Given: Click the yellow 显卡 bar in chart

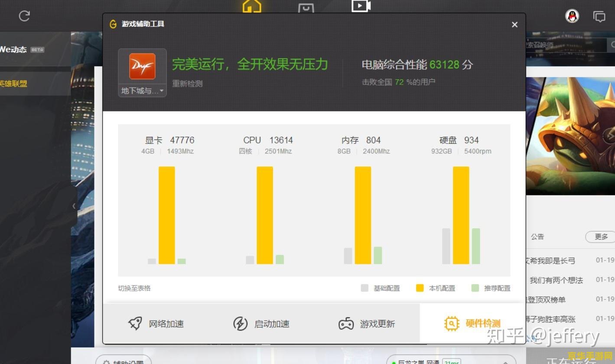Looking at the screenshot, I should point(167,215).
